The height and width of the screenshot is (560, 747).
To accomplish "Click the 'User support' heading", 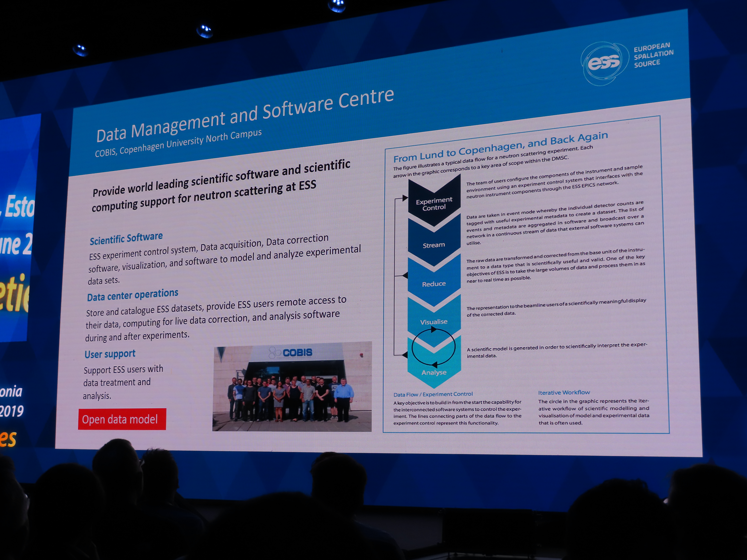I will pos(110,354).
